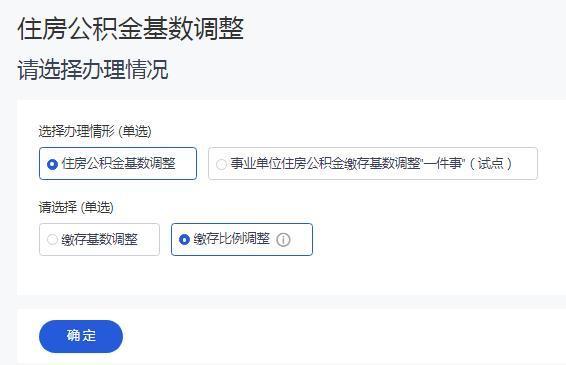Click the 选择办理情形 (单选) field label
This screenshot has width=566, height=365.
[x=95, y=131]
